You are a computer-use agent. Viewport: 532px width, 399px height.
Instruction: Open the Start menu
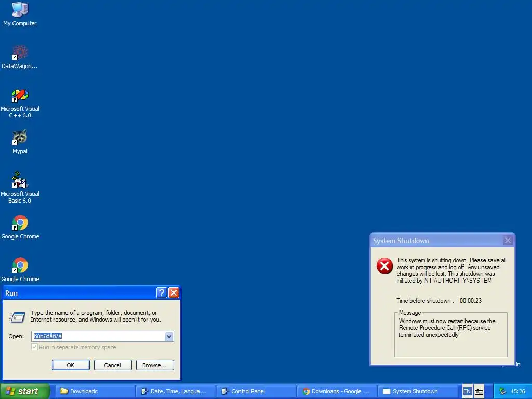(25, 391)
